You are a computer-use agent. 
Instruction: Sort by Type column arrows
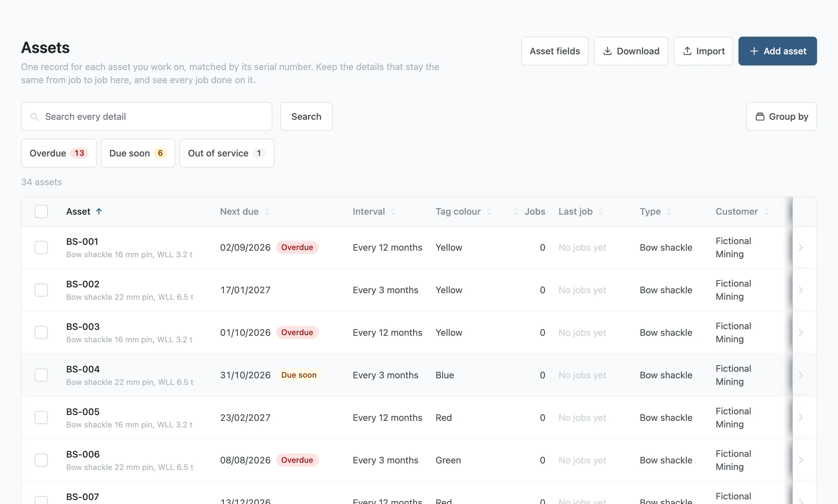pos(669,212)
